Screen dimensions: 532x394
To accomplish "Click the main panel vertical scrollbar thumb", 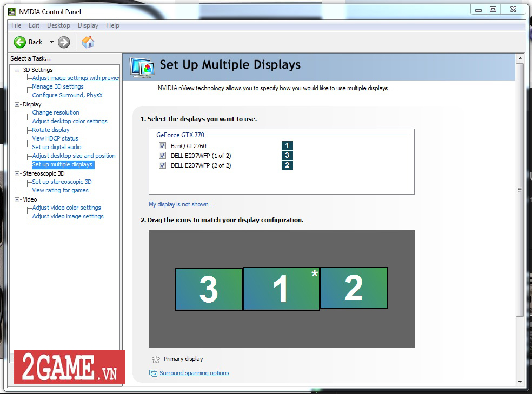I will (x=520, y=190).
